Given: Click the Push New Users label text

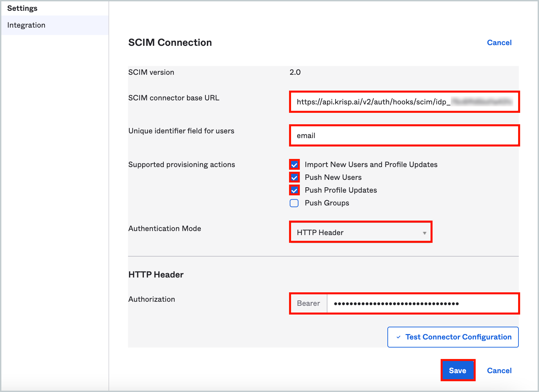Looking at the screenshot, I should [x=333, y=177].
